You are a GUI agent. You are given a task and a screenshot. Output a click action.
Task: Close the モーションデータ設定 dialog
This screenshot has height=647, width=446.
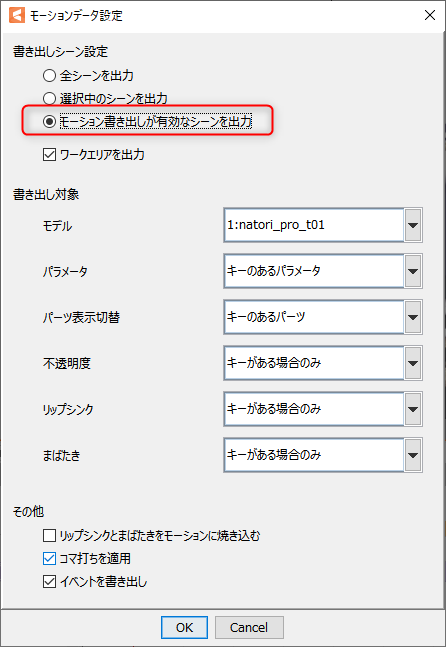[430, 16]
